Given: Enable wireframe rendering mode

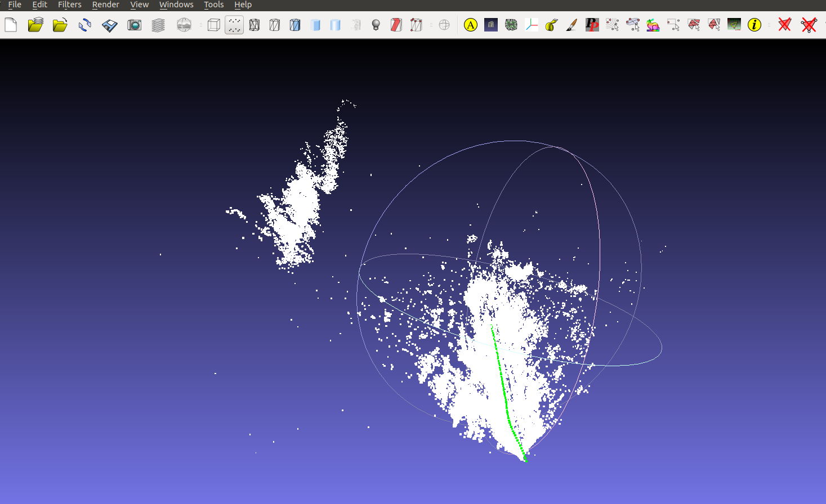Looking at the screenshot, I should (x=254, y=25).
